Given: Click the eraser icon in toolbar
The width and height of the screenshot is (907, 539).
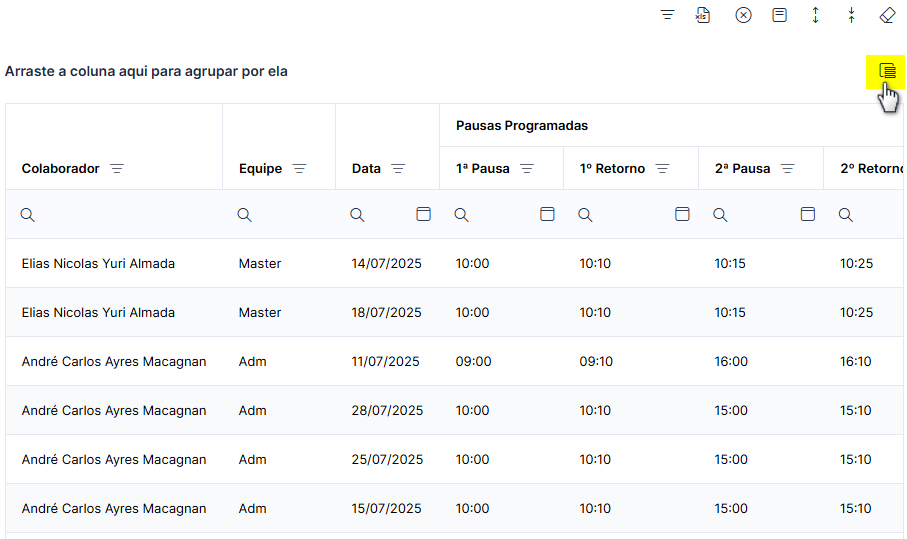Looking at the screenshot, I should pyautogui.click(x=887, y=15).
